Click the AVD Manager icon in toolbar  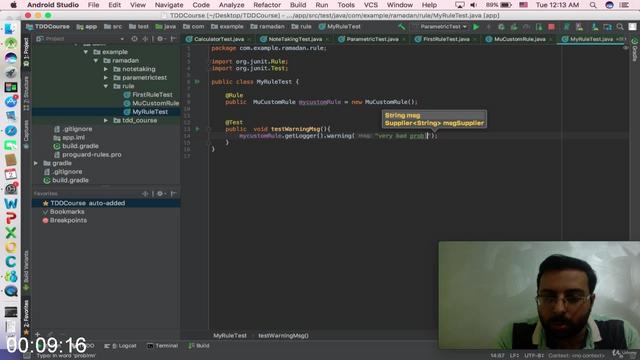(579, 27)
